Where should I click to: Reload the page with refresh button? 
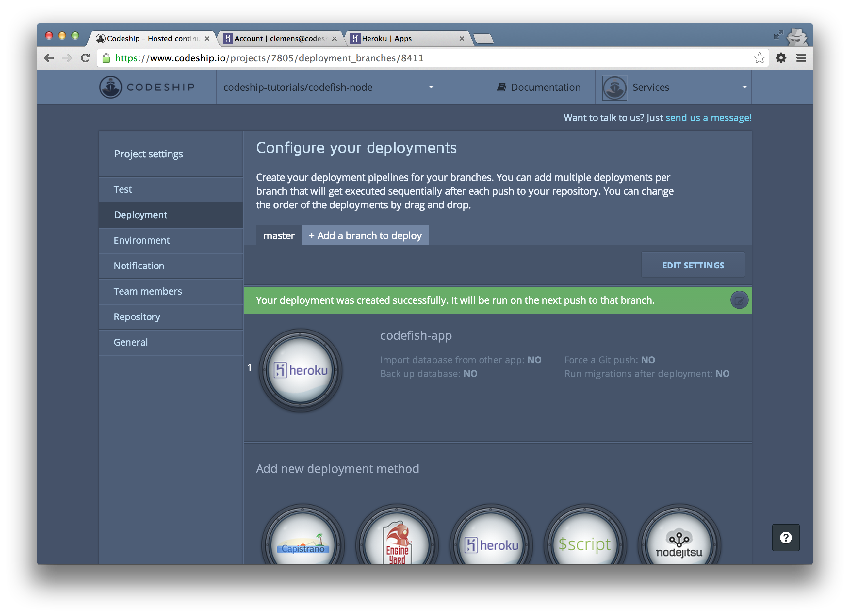(x=86, y=58)
